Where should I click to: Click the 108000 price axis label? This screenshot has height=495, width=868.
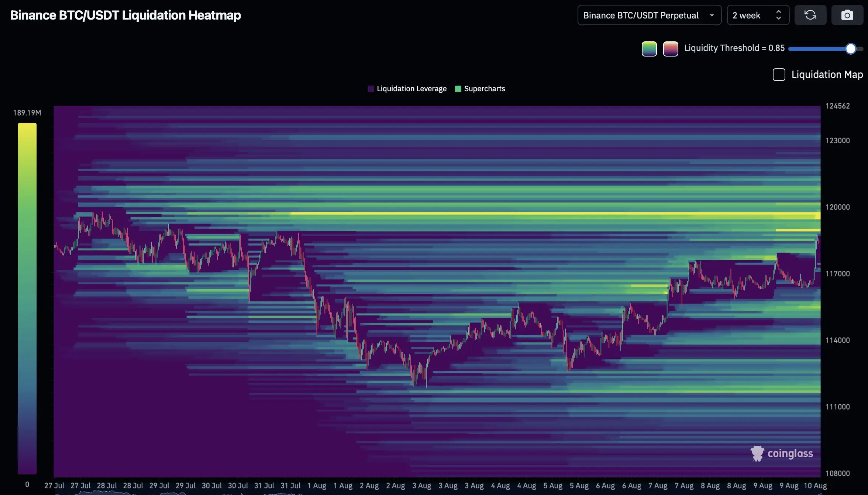tap(837, 473)
